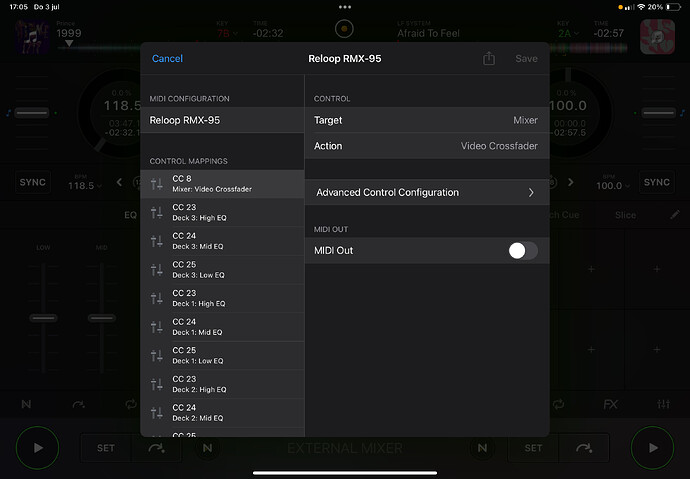Image resolution: width=690 pixels, height=479 pixels.
Task: Tap the N icon at lower left
Action: coord(26,404)
